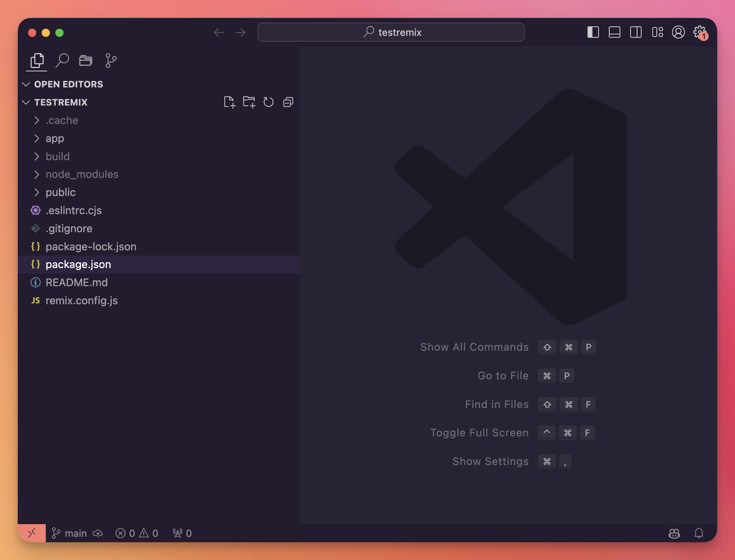The image size is (735, 560).
Task: Open the Accounts profile icon
Action: click(678, 32)
